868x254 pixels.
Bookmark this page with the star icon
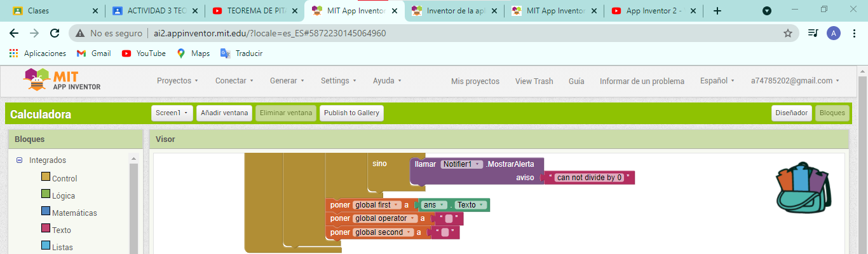pos(788,33)
